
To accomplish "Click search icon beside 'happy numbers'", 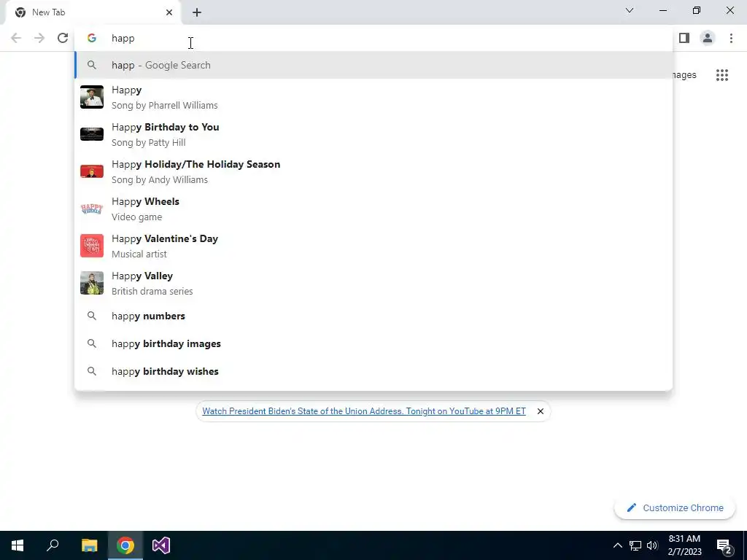I will pos(92,316).
